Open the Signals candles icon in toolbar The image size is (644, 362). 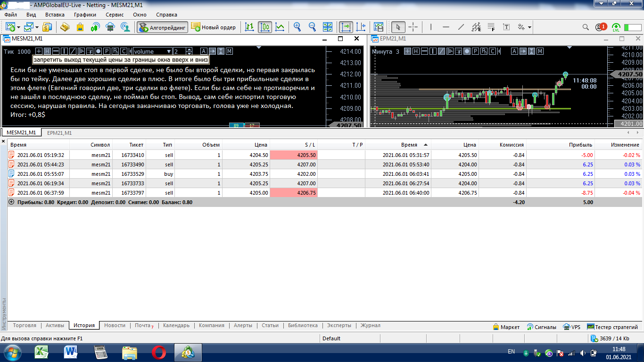pos(95,27)
